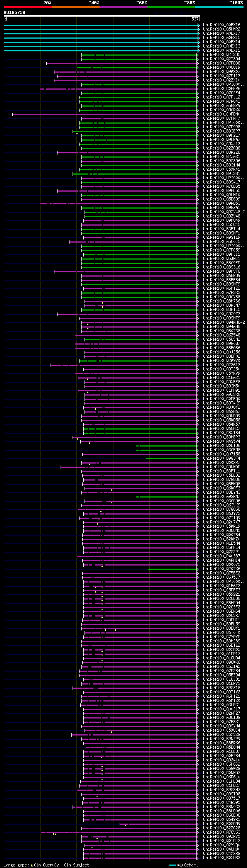Select label UniRef100_A3AFM8

point(222,450)
